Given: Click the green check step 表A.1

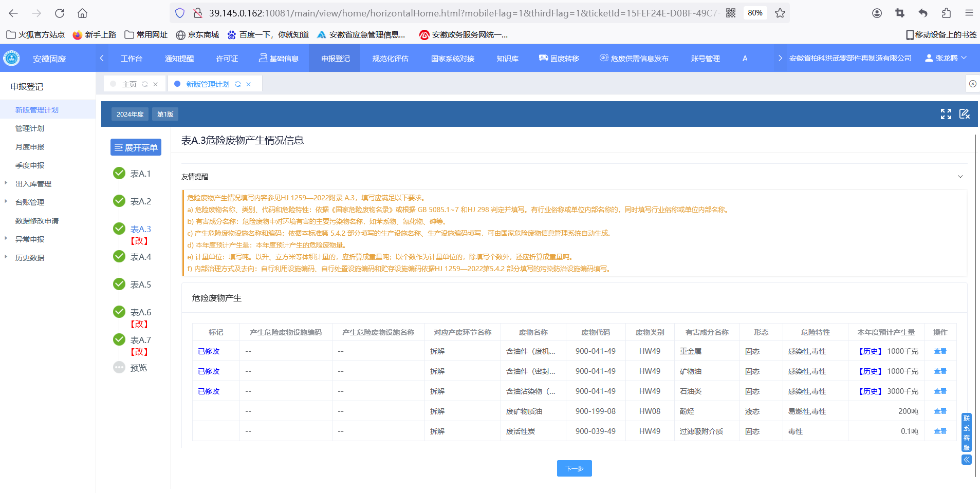Looking at the screenshot, I should click(119, 174).
